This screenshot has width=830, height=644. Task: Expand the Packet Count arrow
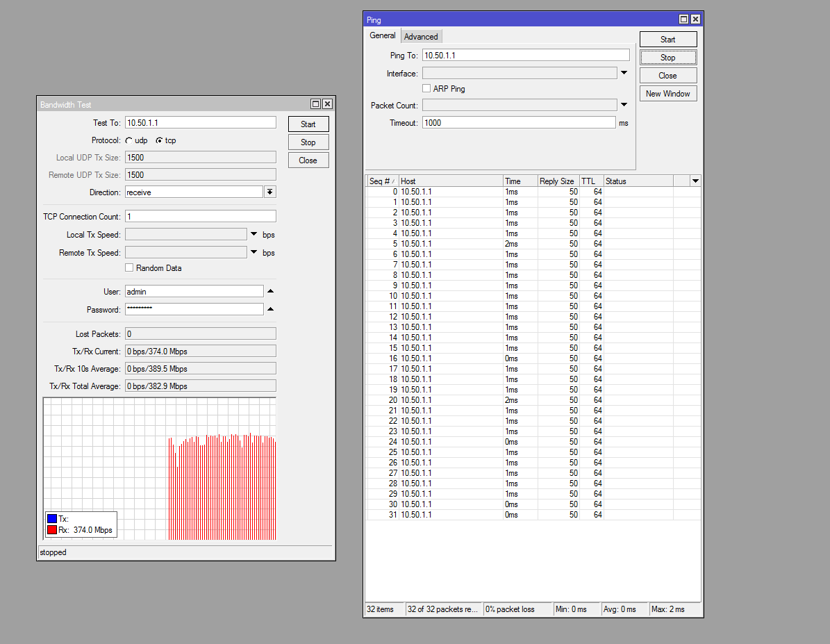pos(624,105)
